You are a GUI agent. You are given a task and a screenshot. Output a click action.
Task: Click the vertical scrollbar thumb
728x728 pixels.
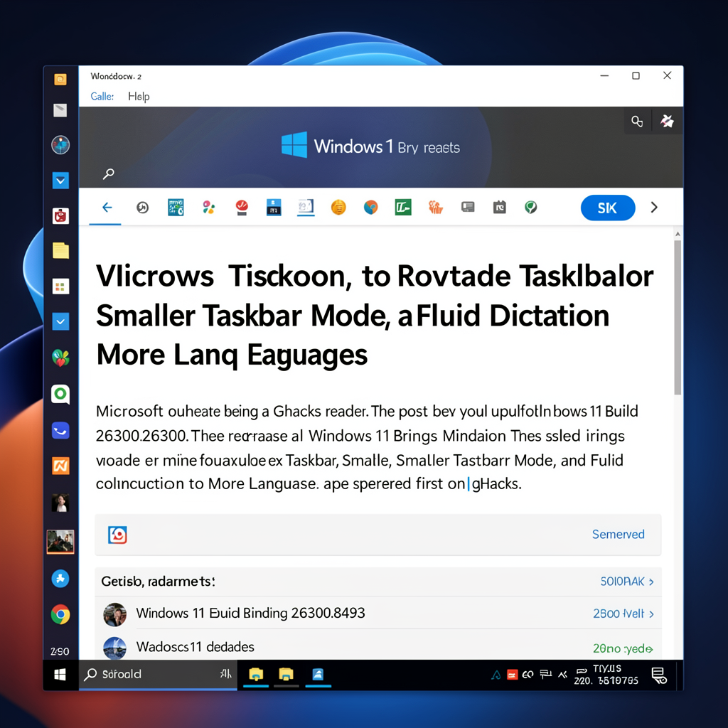click(678, 318)
